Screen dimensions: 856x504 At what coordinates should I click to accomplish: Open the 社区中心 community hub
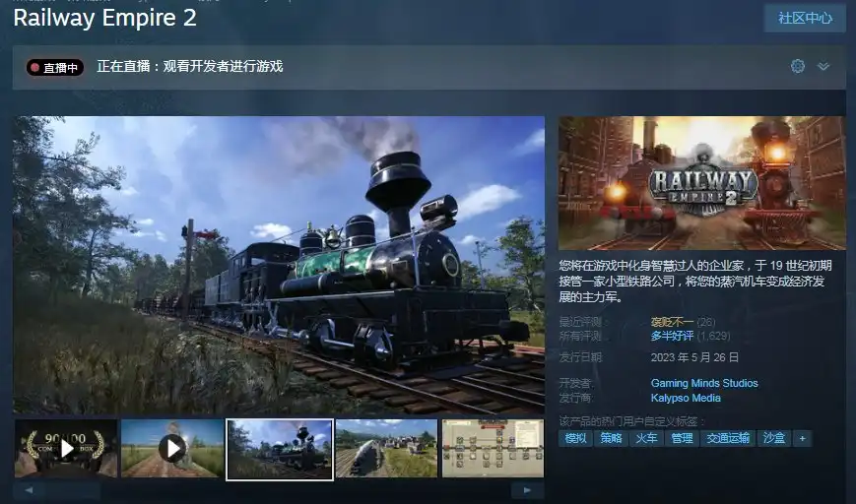805,18
